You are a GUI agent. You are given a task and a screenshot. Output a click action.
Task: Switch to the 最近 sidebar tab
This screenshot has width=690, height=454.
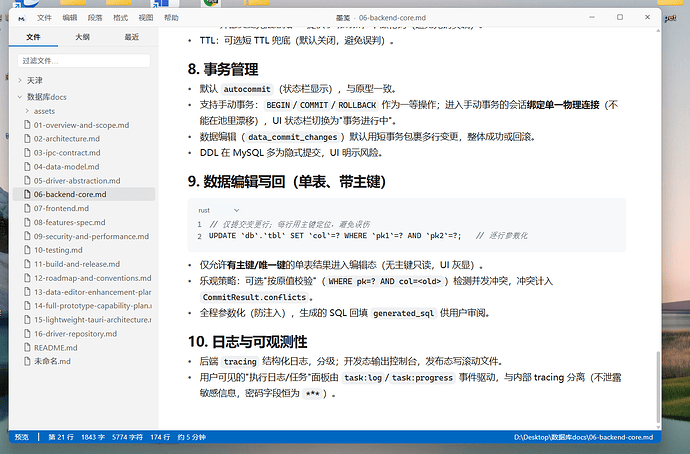(132, 37)
